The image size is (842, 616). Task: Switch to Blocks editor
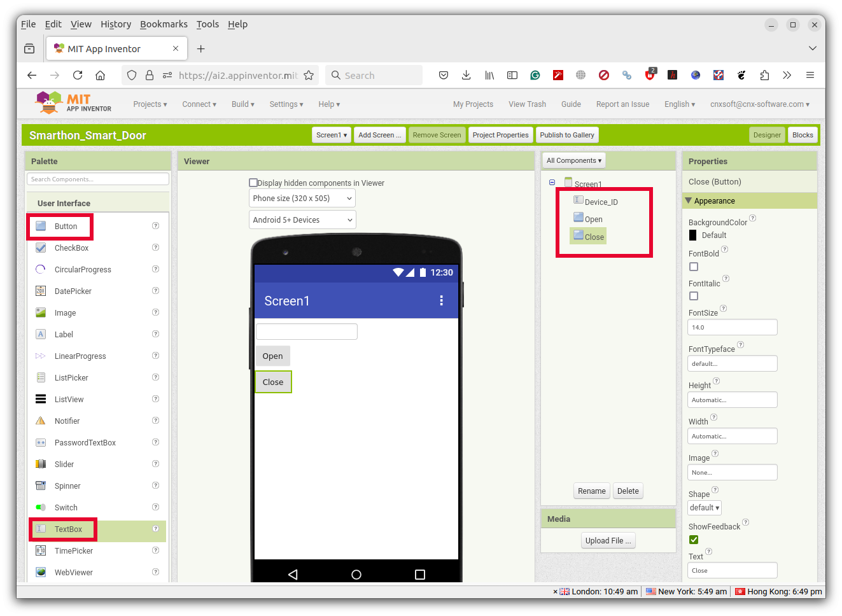pos(803,135)
